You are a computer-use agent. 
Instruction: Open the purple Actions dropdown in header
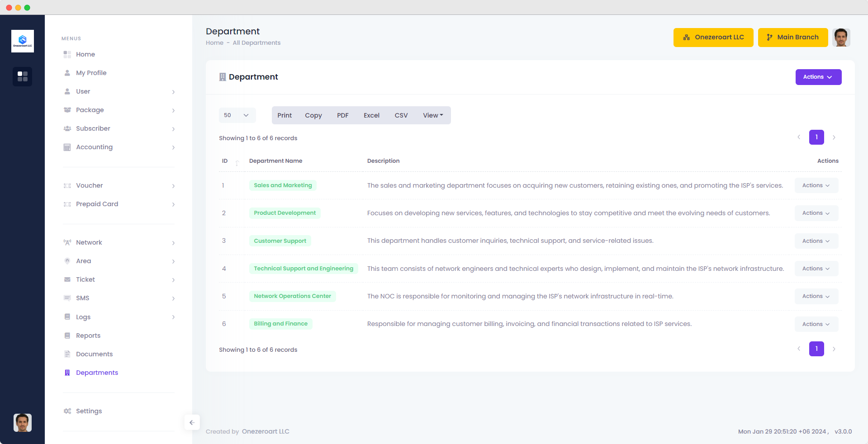(x=818, y=77)
